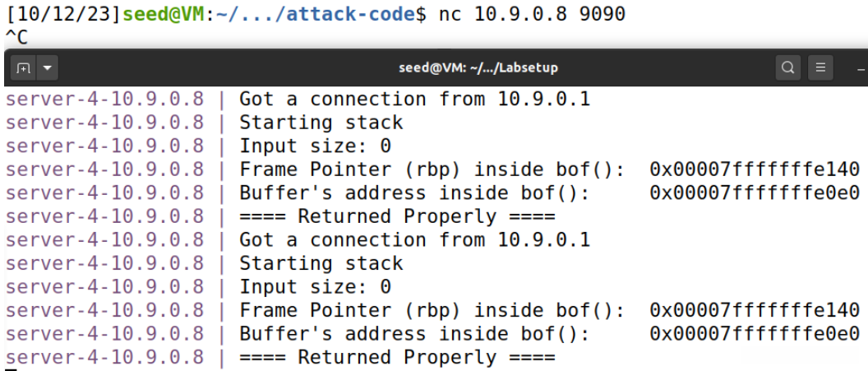Click the first frame pointer value 0x00007fffffffe140
This screenshot has width=868, height=371.
click(x=754, y=170)
